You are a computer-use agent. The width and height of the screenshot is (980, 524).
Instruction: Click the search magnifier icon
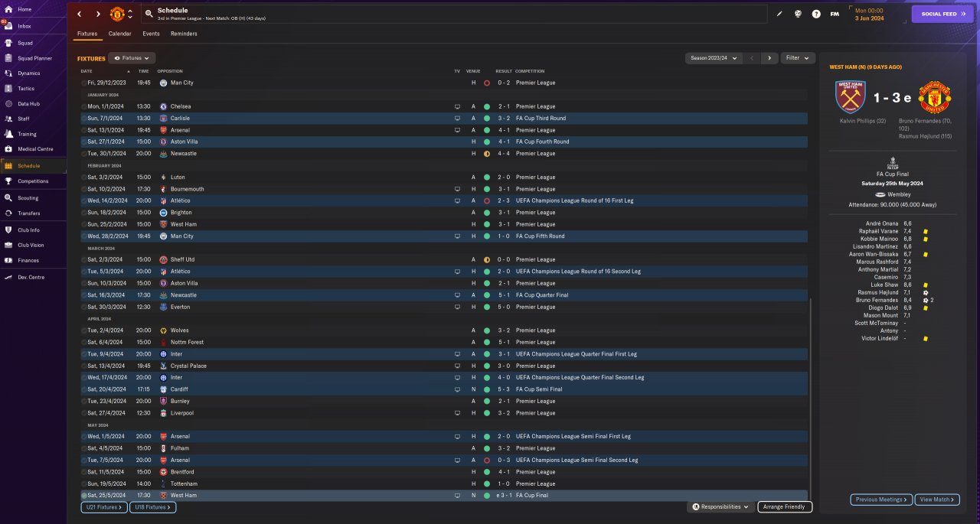coord(148,14)
